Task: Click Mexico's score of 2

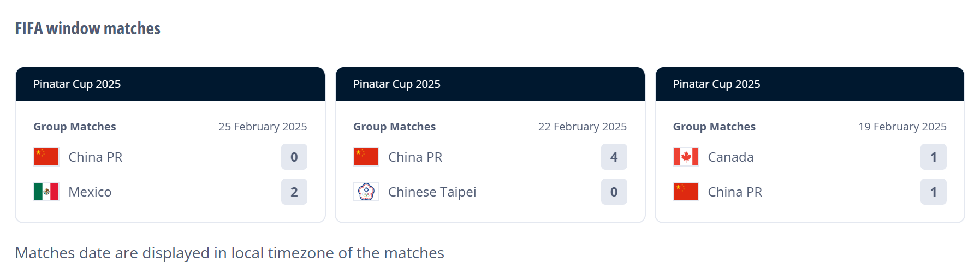Action: click(x=294, y=192)
